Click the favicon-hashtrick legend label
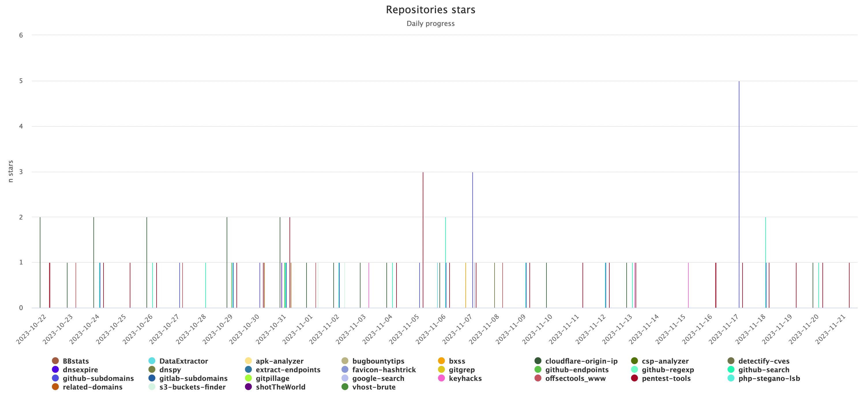Screen dimensions: 868x397 (384, 370)
